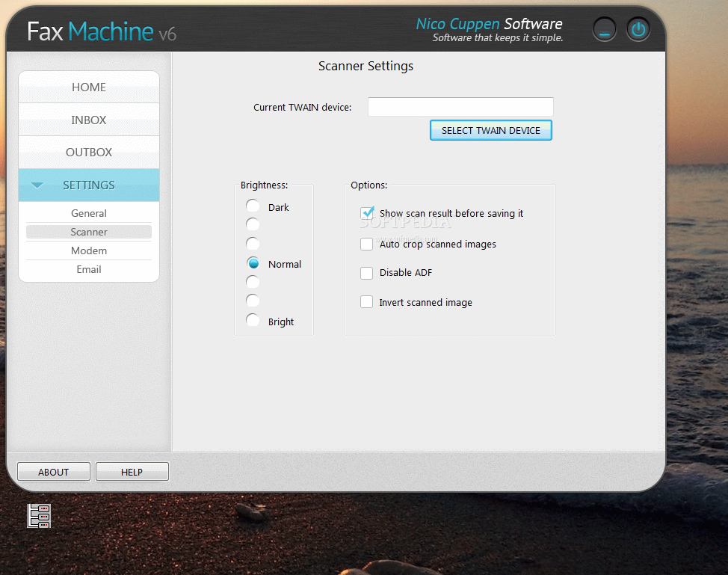
Task: Click the SELECT TWAIN DEVICE button
Action: tap(491, 131)
